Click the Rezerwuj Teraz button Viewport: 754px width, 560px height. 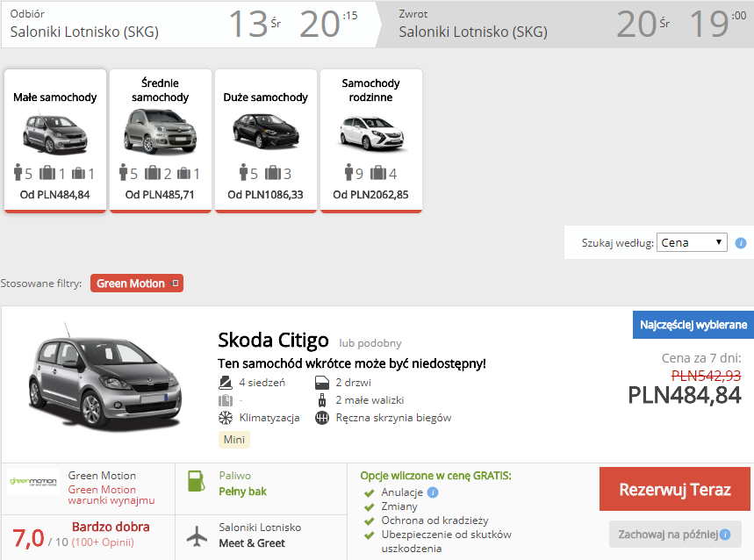coord(675,489)
